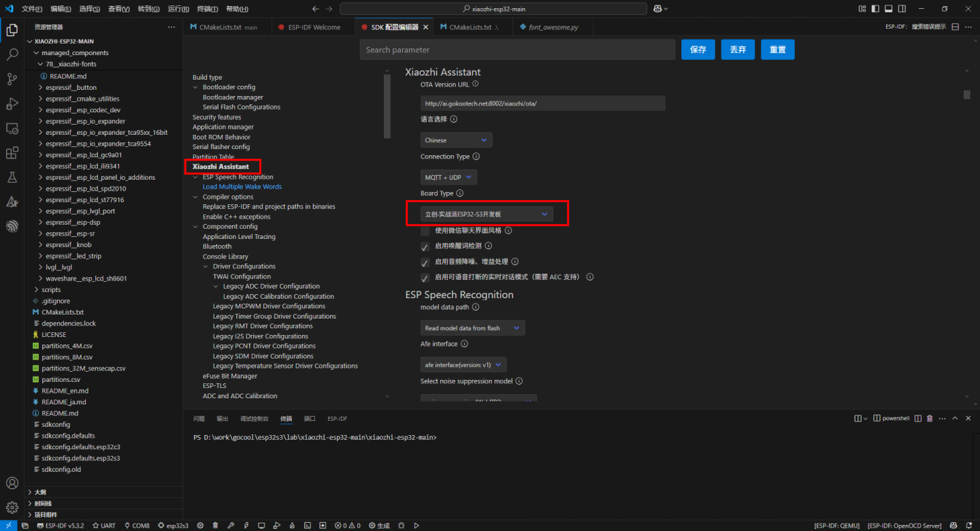Open the model data path dropdown

coord(472,328)
